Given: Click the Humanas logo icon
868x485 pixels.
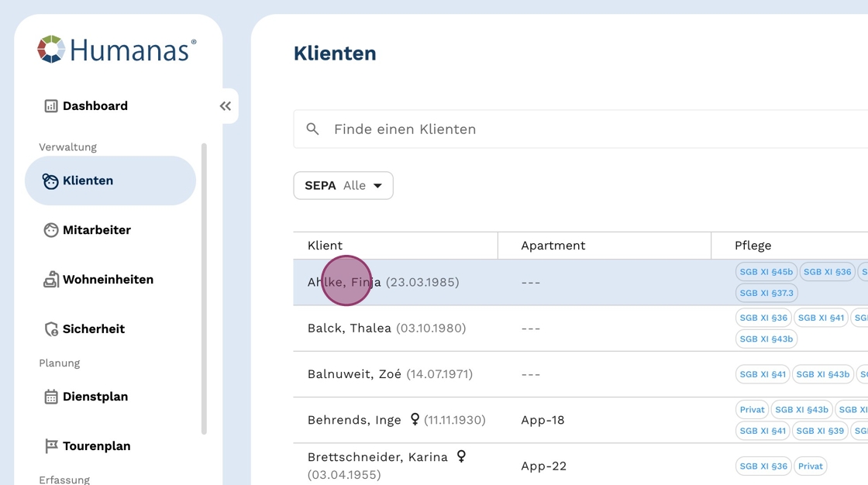Looking at the screenshot, I should pyautogui.click(x=51, y=50).
